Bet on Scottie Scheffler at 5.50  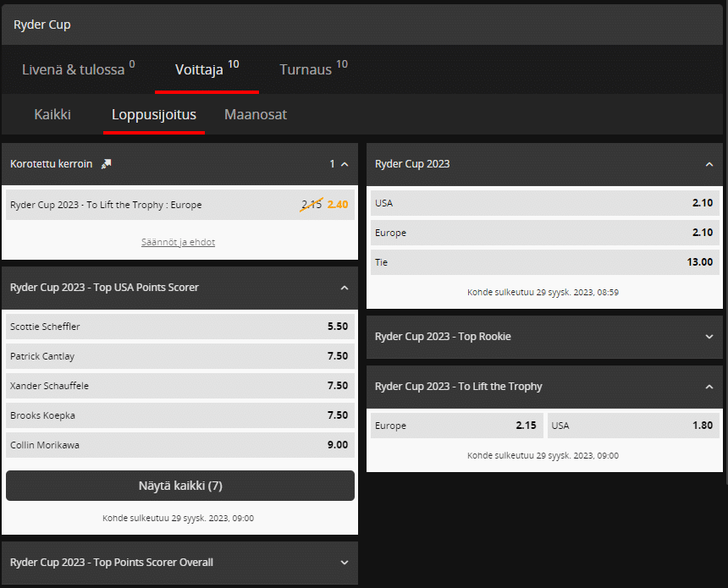click(x=180, y=327)
